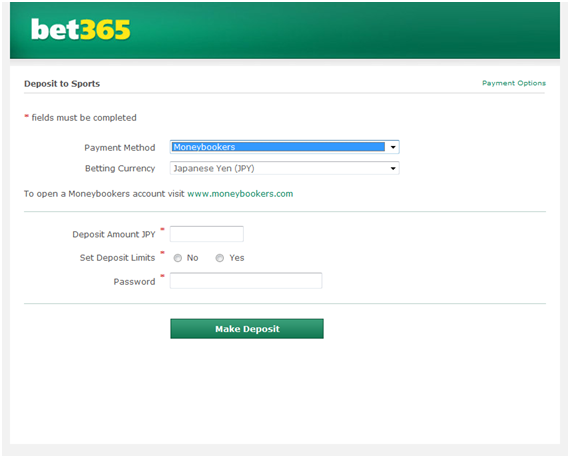Click the Deposit Amount JPY label

click(x=114, y=234)
